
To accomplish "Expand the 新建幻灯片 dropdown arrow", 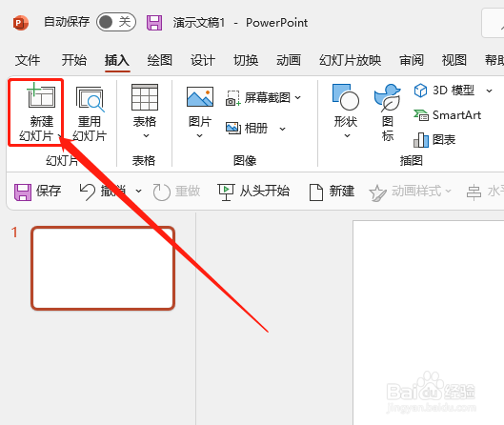I will (x=60, y=136).
